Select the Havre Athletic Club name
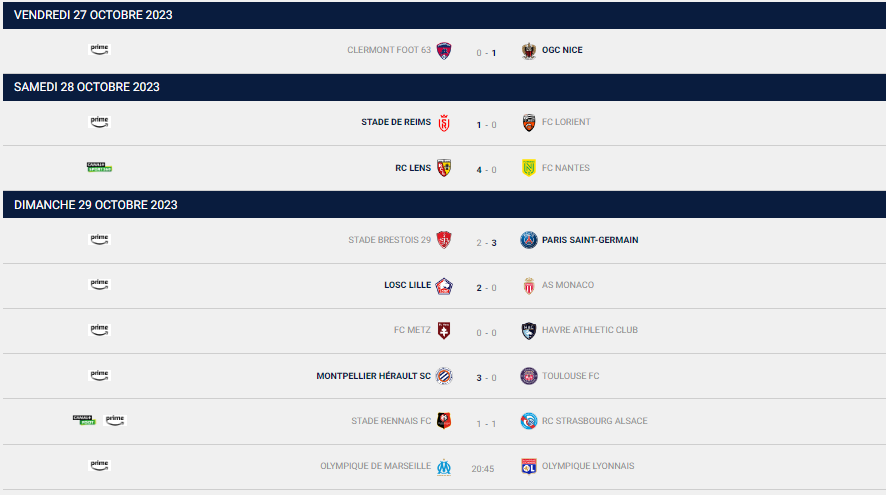 [x=590, y=330]
